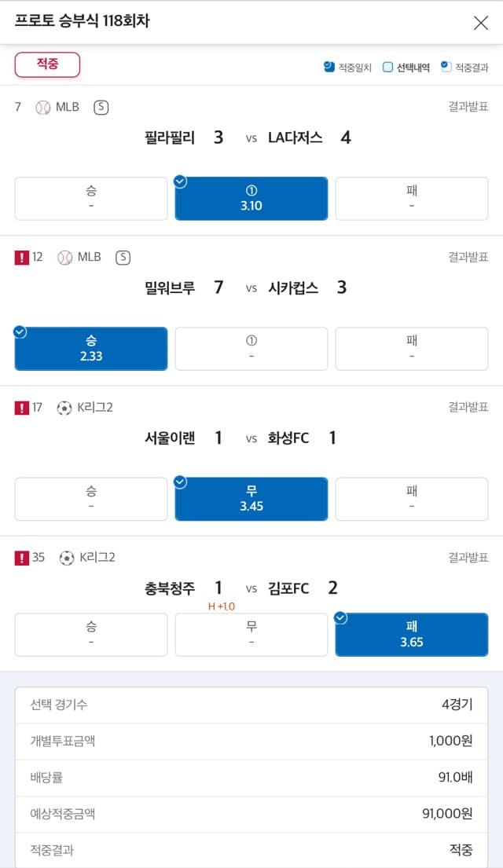Toggle the 적중결과 checkbox
Image resolution: width=503 pixels, height=868 pixels.
[446, 67]
